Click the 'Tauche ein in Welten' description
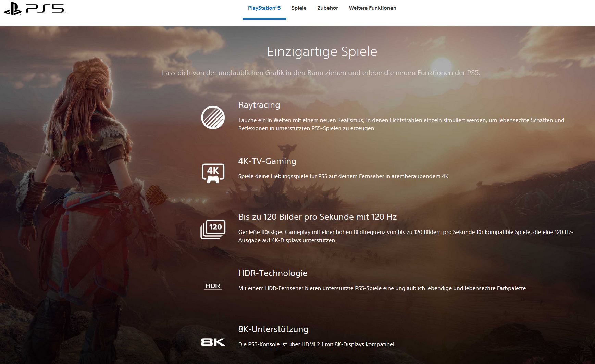Screen dimensions: 595x364 [x=401, y=124]
